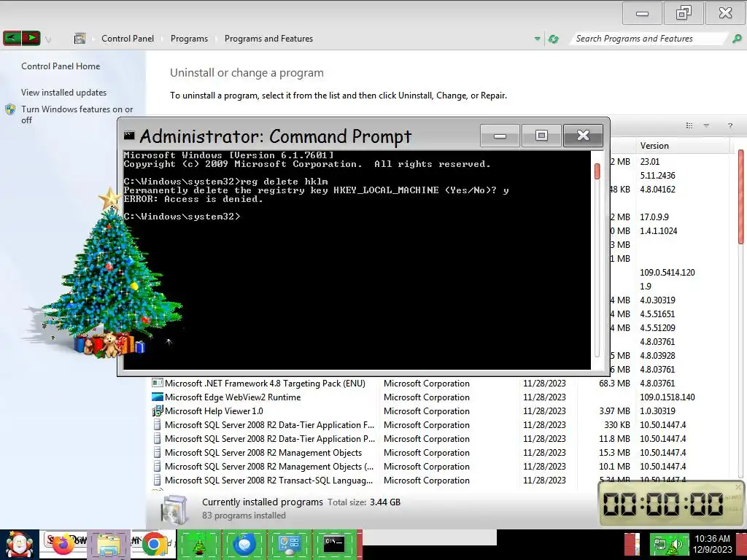Open View installed updates link

click(x=64, y=93)
